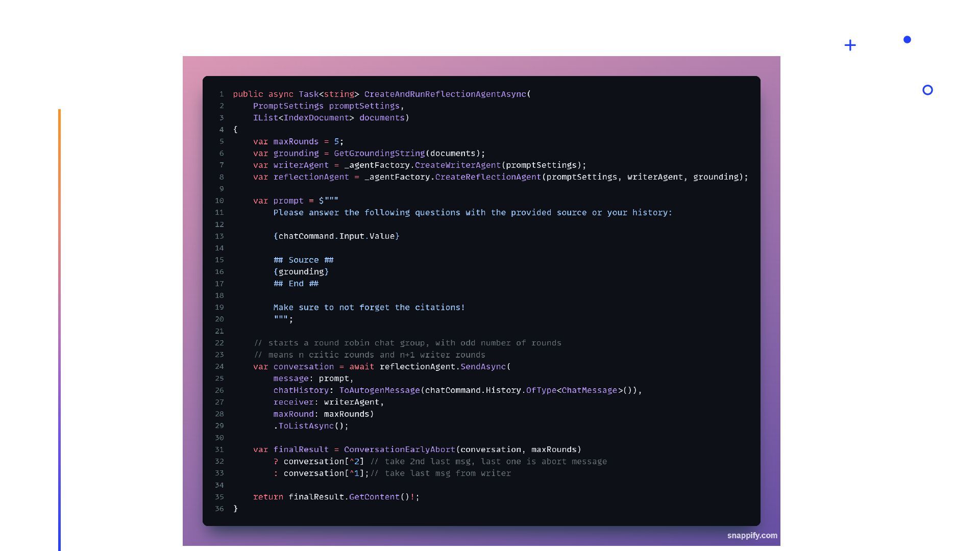This screenshot has width=980, height=551.
Task: Click the comment 'starts a round robin chat group'
Action: [x=407, y=343]
